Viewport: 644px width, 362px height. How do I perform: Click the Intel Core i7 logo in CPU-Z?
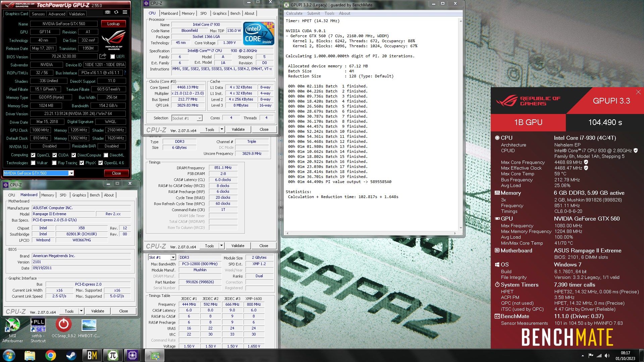pos(259,34)
